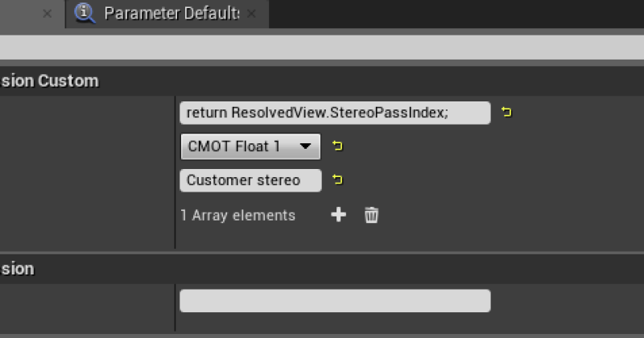
Task: Reset CMOT Float 1 output type to default
Action: [x=337, y=146]
